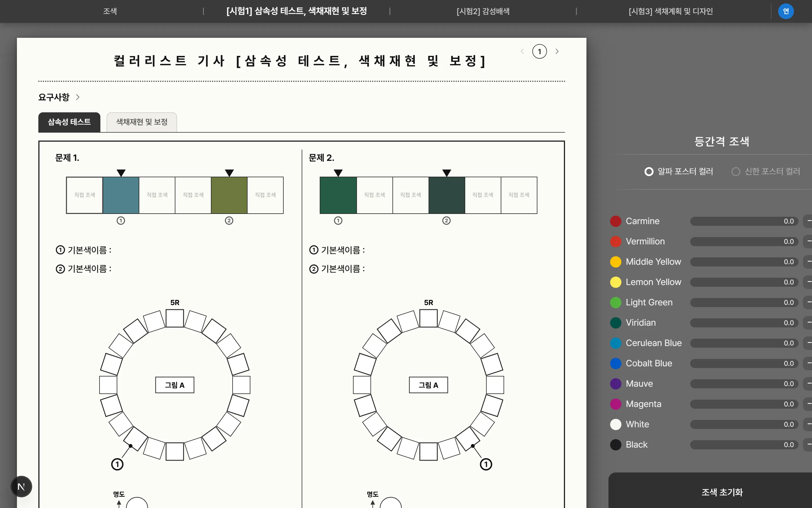This screenshot has width=812, height=508.
Task: Decrease Mauve with the minus button
Action: [x=808, y=384]
